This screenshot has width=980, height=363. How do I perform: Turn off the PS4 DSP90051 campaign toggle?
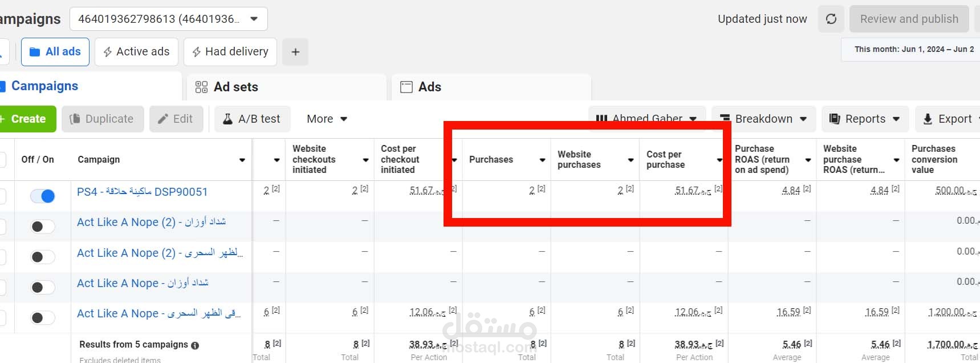[x=43, y=196]
